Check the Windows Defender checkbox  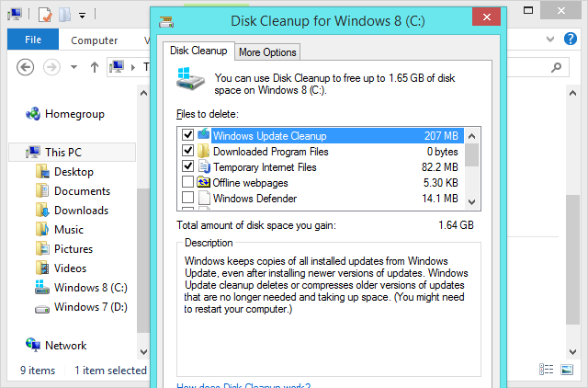tap(187, 198)
